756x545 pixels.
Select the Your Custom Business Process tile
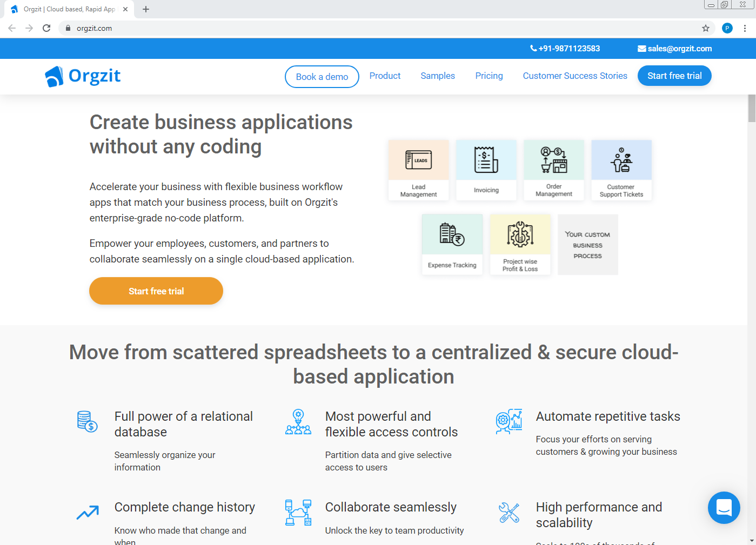588,245
